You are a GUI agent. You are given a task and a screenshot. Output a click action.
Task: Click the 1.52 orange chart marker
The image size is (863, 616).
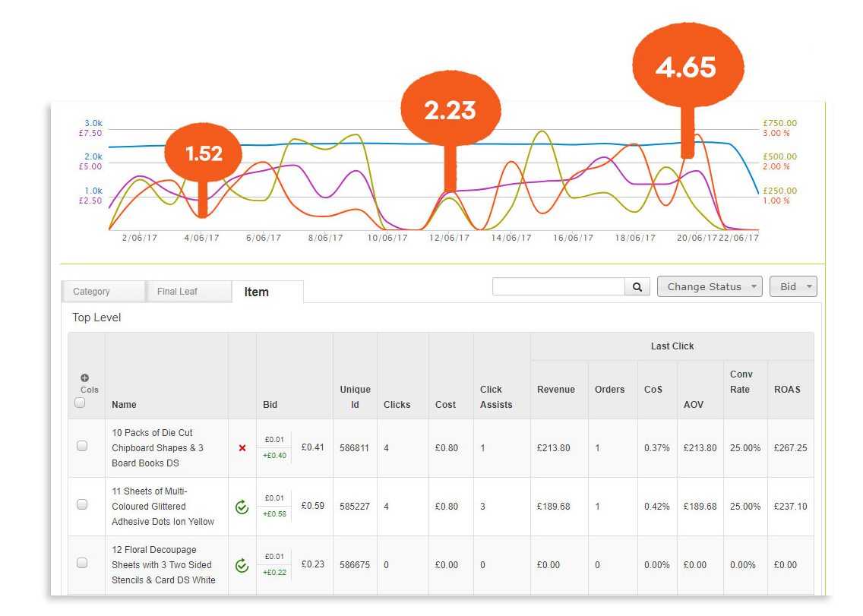pyautogui.click(x=203, y=153)
